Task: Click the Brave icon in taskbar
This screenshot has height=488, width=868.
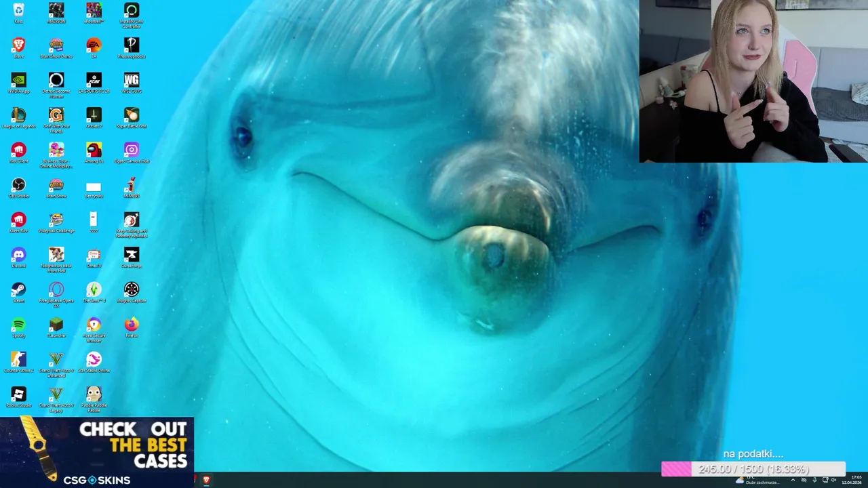Action: (206, 480)
